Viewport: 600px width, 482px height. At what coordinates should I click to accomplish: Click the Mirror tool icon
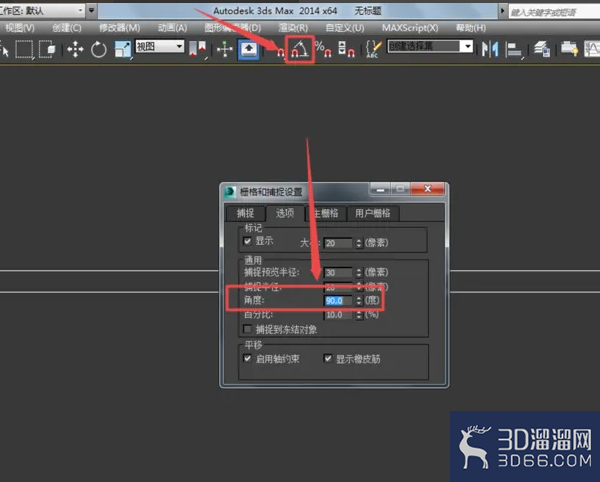(490, 49)
